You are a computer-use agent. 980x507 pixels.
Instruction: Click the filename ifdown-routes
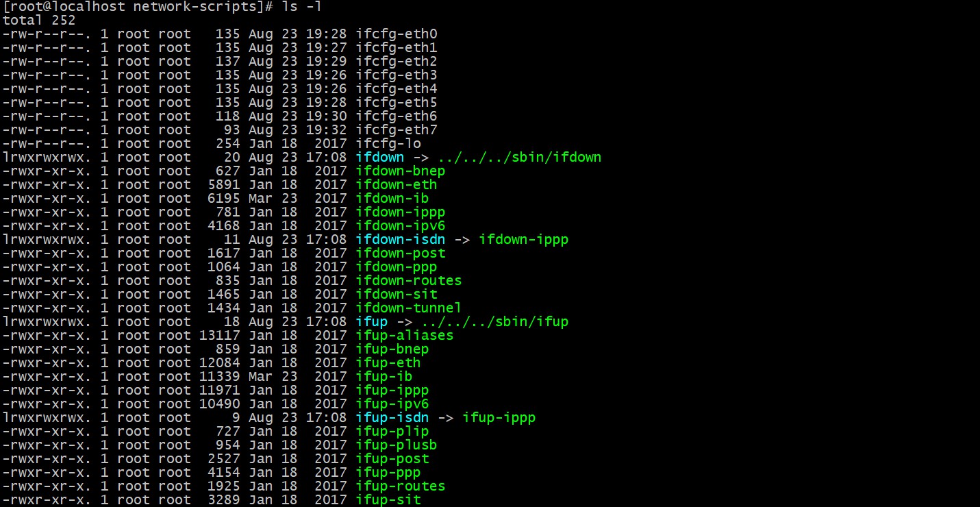click(409, 281)
